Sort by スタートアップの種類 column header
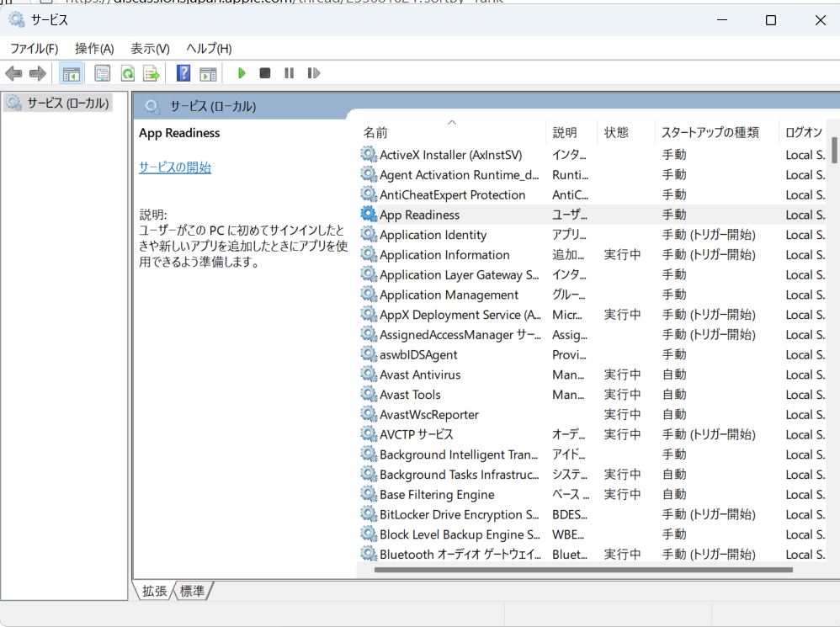Viewport: 840px width, 627px height. (x=710, y=132)
